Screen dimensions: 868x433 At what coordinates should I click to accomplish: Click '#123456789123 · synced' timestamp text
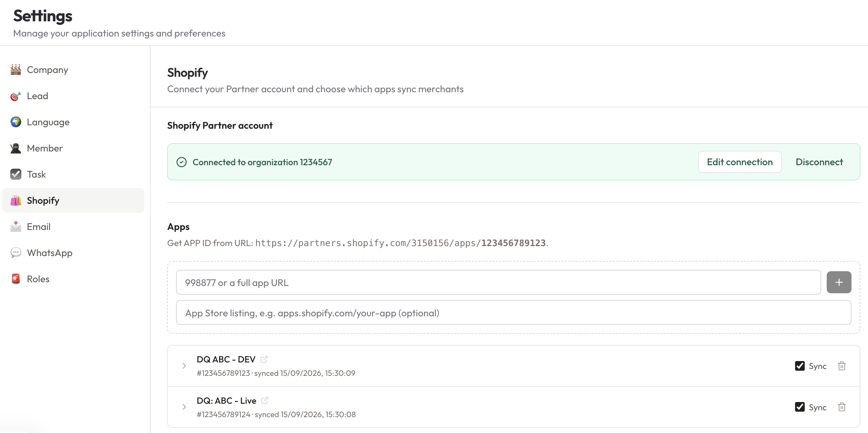pos(276,373)
